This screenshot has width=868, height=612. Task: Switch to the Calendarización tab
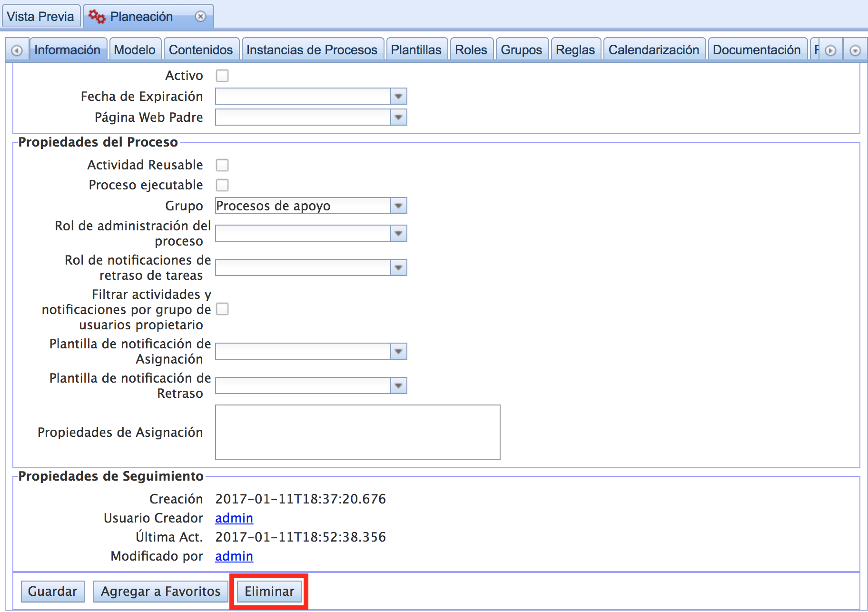tap(654, 50)
